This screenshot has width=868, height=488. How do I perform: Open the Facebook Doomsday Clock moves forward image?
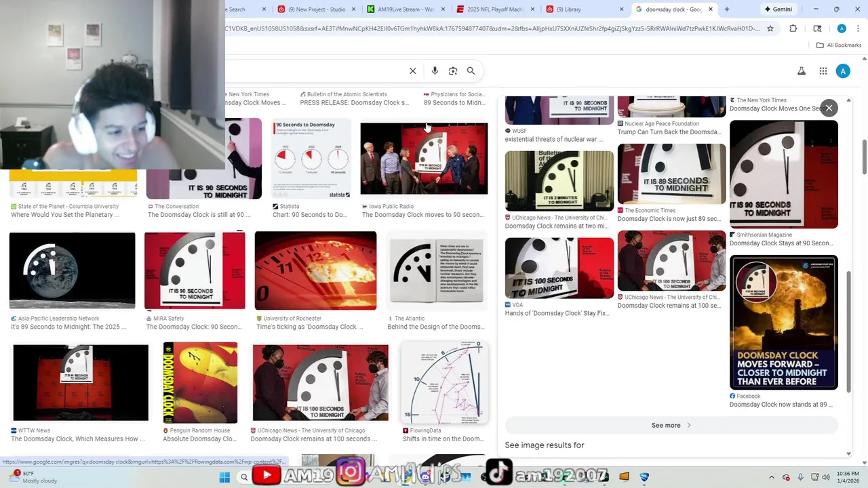[x=784, y=322]
